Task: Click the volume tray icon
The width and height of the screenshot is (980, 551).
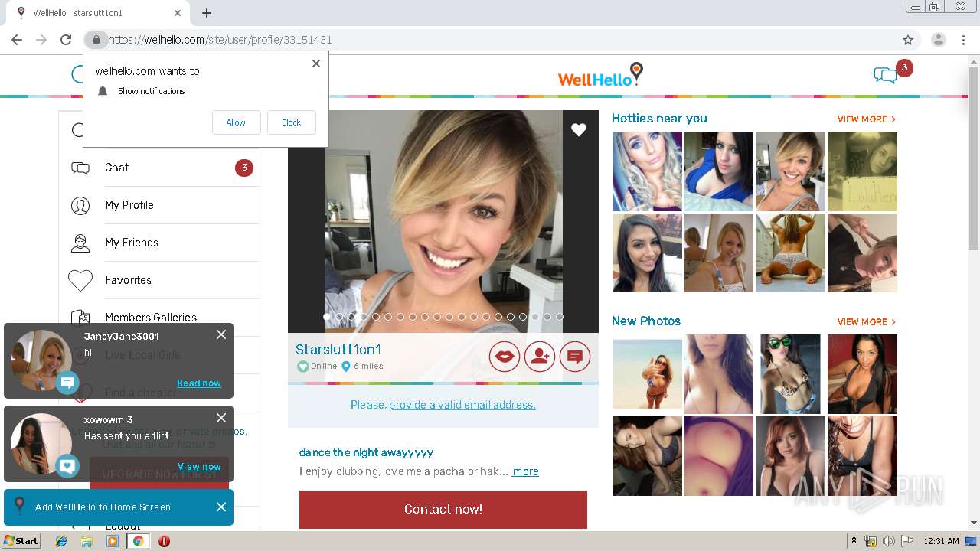Action: point(889,541)
